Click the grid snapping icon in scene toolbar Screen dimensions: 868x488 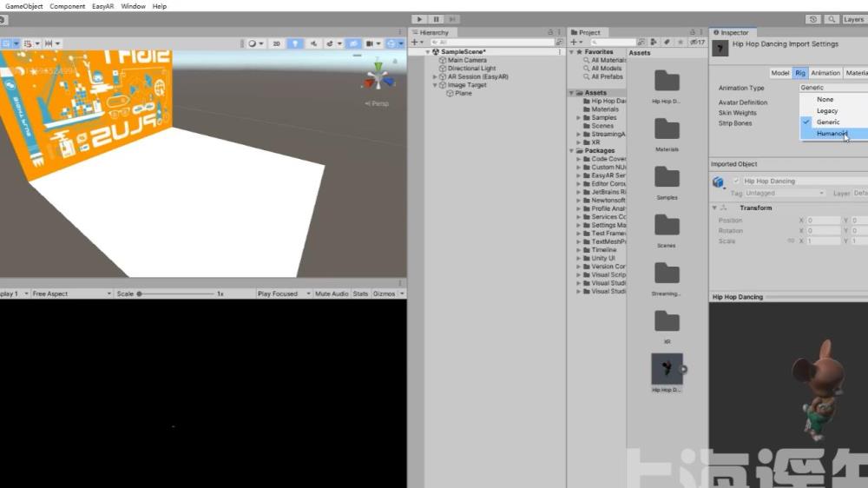point(28,43)
